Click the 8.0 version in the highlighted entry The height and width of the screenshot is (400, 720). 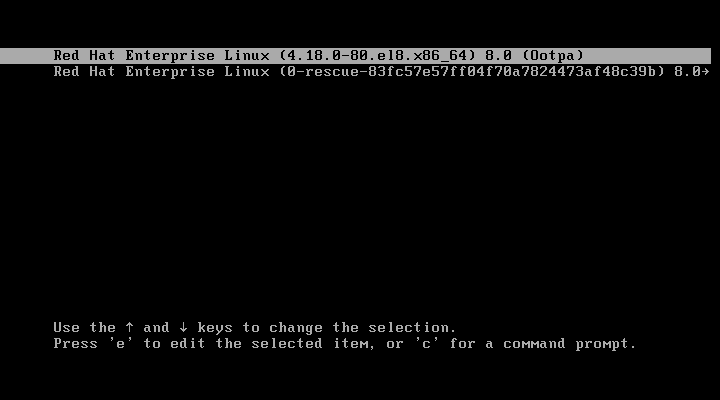click(x=498, y=56)
